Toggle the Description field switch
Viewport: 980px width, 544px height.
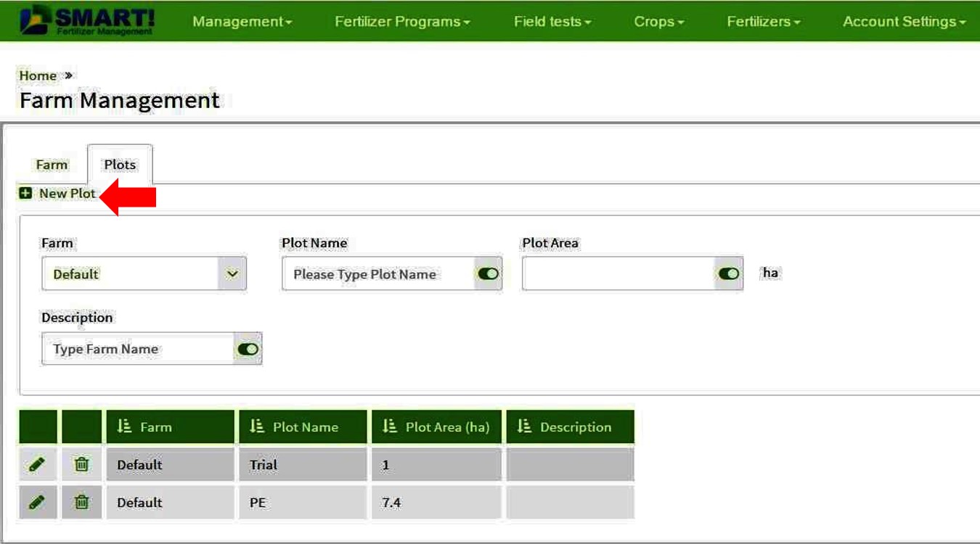[248, 349]
